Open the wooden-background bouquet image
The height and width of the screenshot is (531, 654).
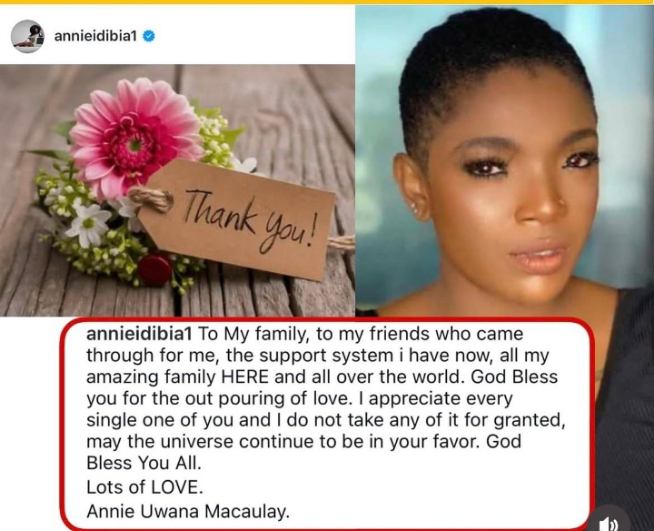click(x=177, y=190)
